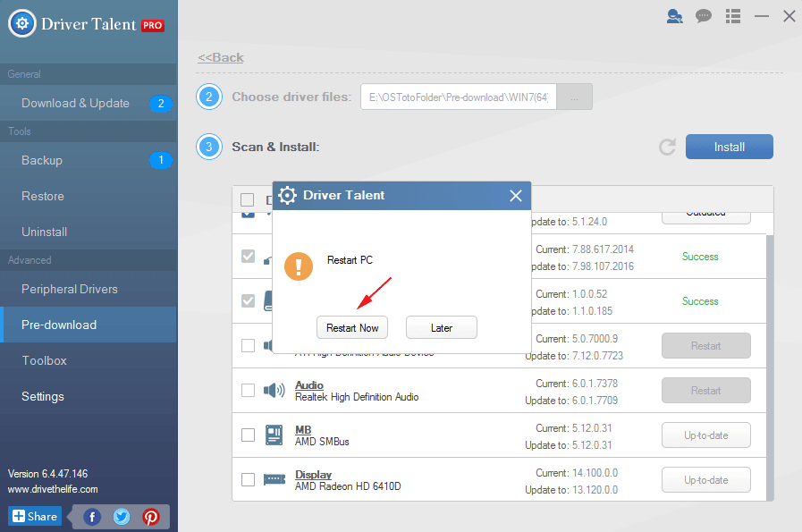The height and width of the screenshot is (532, 802).
Task: Close the Driver Talent dialog
Action: 516,196
